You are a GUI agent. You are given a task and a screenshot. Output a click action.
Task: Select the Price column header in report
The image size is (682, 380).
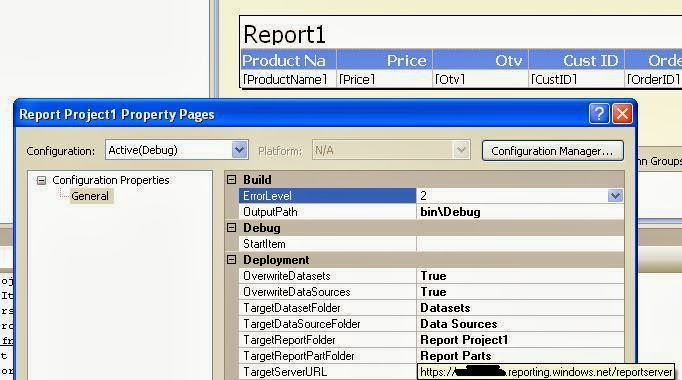(384, 60)
